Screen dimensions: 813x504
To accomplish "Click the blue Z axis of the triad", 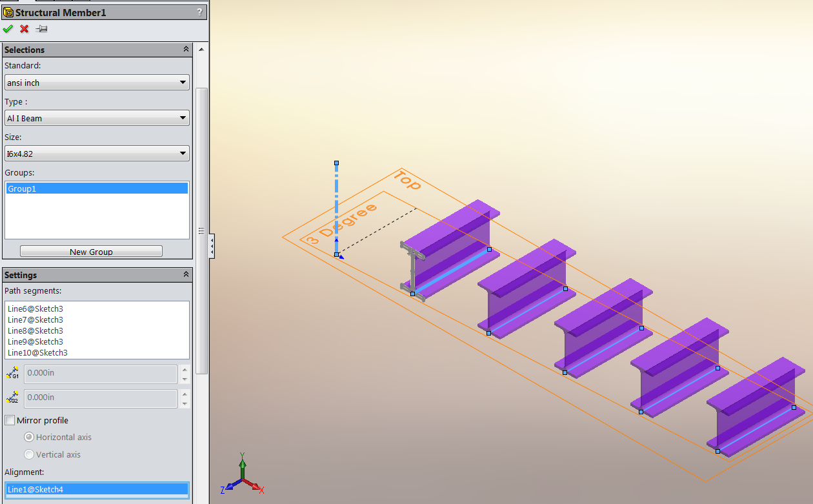I will (230, 486).
